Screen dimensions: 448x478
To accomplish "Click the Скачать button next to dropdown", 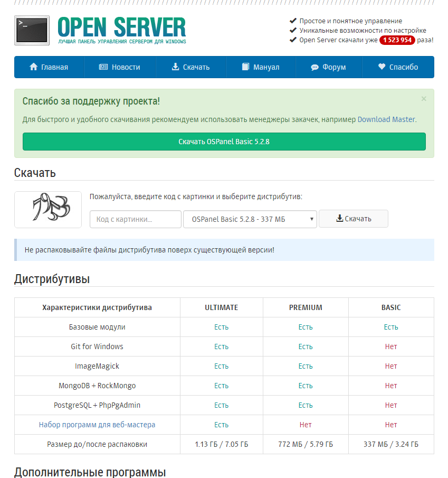I will click(x=354, y=219).
